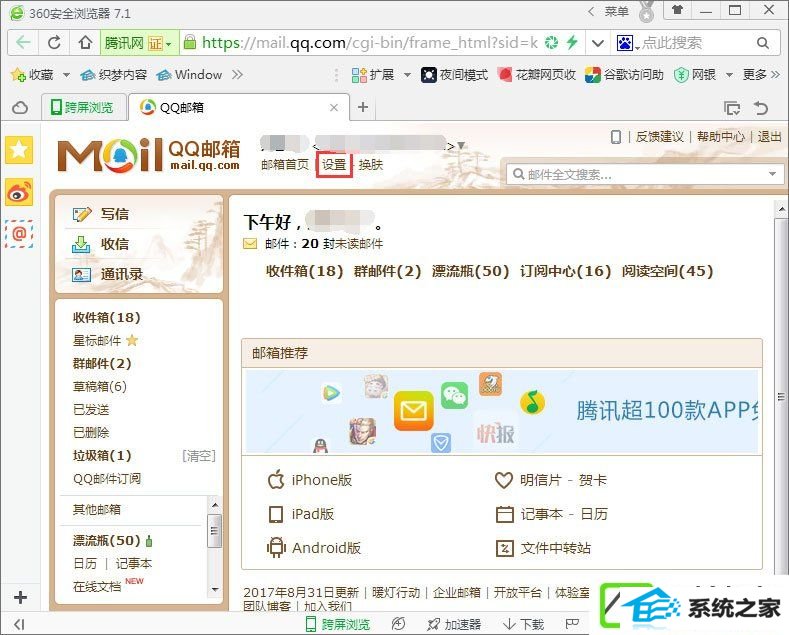Open 收件箱(18) in left folder list
This screenshot has width=789, height=635.
[x=106, y=318]
